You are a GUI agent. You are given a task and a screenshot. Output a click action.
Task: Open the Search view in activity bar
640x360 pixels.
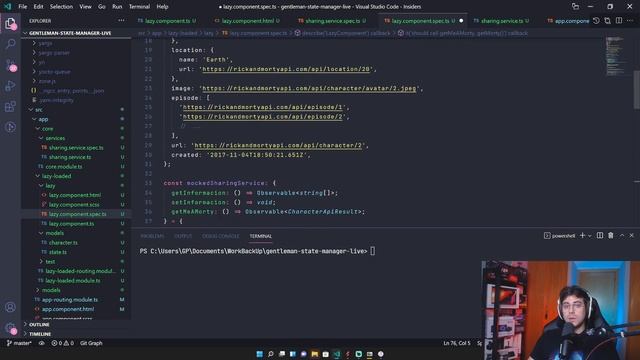click(10, 43)
